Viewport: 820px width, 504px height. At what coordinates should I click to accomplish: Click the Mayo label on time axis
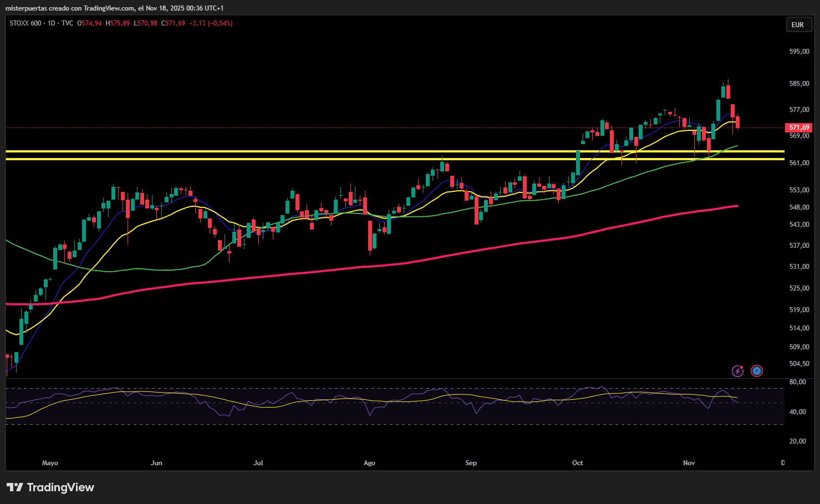tap(50, 463)
